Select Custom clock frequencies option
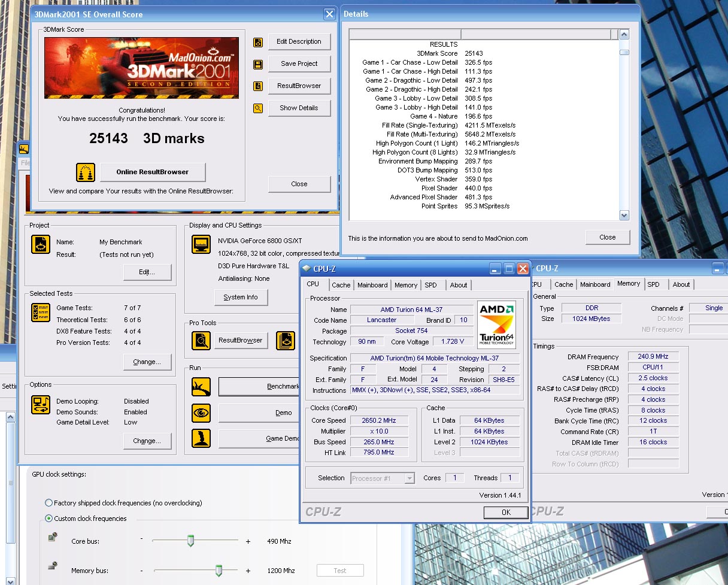Screen dimensions: 728x585 [x=49, y=519]
